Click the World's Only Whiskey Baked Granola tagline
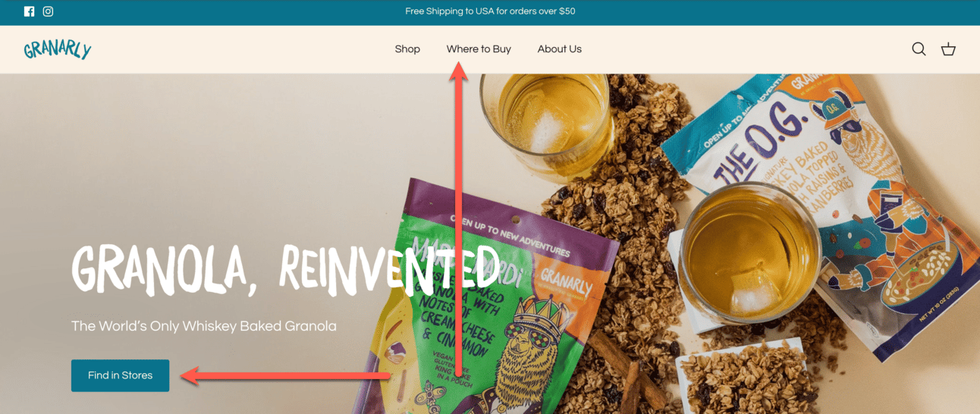Image resolution: width=980 pixels, height=414 pixels. tap(204, 326)
